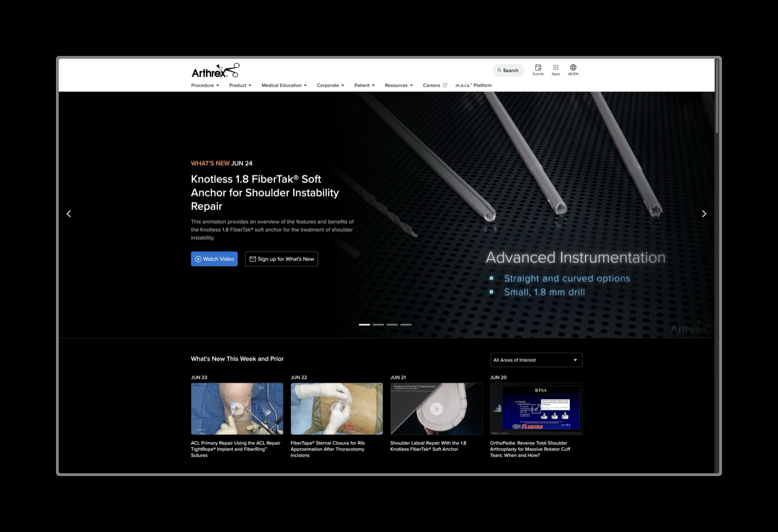The height and width of the screenshot is (532, 778).
Task: Open the OrthoPedia RTSA video thumbnail
Action: (x=536, y=408)
